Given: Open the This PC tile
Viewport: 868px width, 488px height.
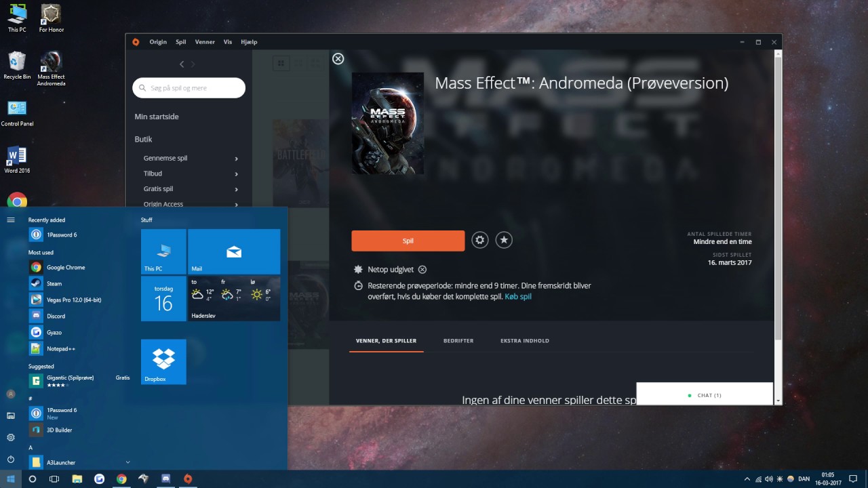Looking at the screenshot, I should pos(163,251).
